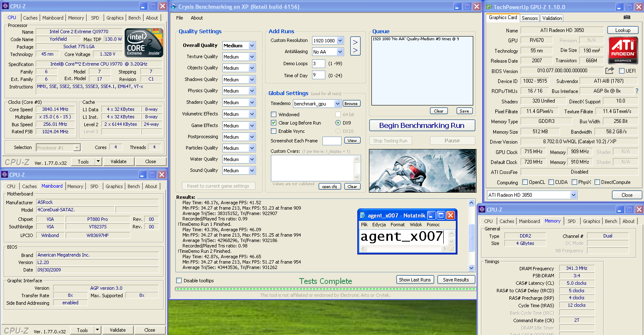Open the Custom Resolution dropdown
The image size is (644, 335).
340,41
